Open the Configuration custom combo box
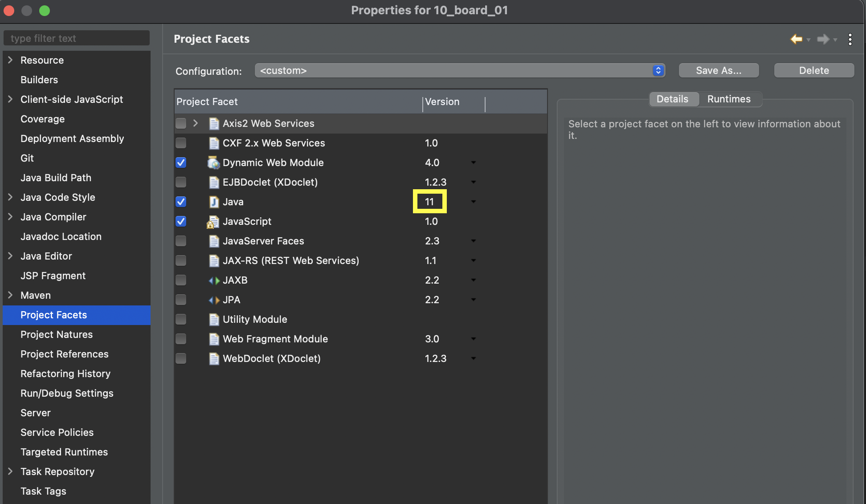 (459, 70)
